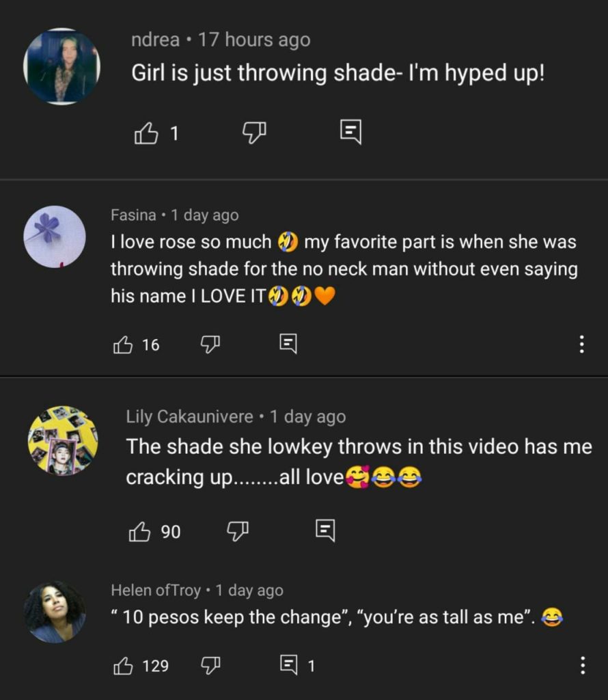This screenshot has height=700, width=608.
Task: Dislike Lily Cakaunivere's comment
Action: click(x=238, y=531)
